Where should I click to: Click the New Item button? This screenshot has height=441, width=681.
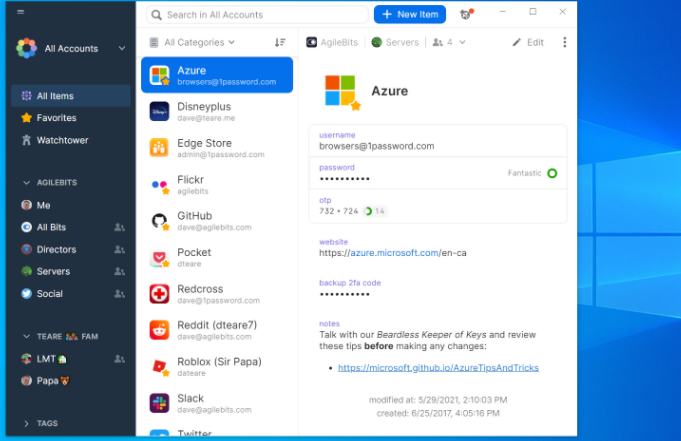pos(410,14)
